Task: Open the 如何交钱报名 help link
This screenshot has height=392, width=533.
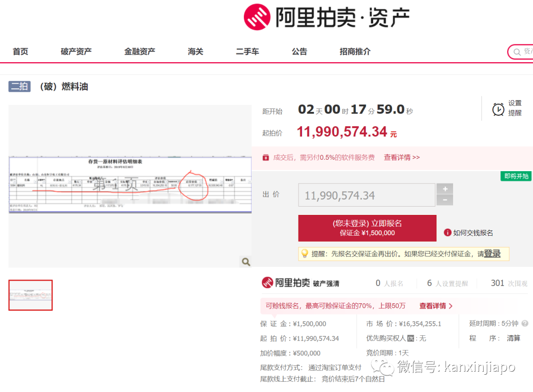Action: coord(473,233)
